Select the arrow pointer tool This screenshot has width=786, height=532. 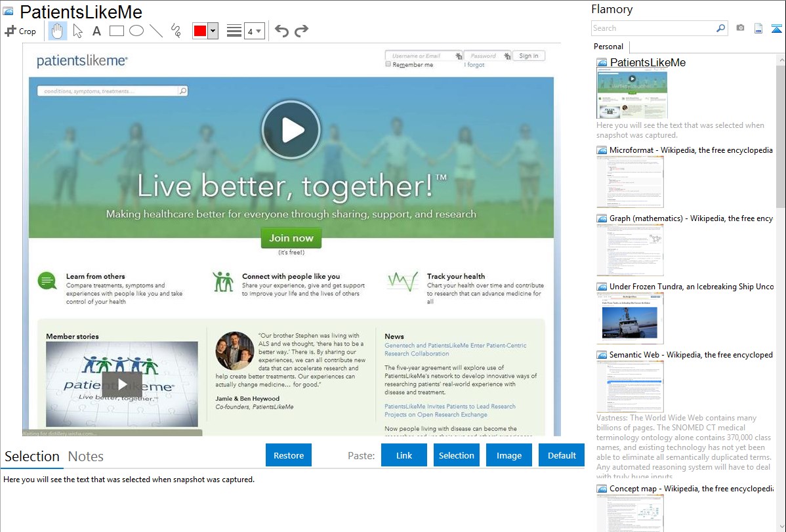tap(77, 31)
